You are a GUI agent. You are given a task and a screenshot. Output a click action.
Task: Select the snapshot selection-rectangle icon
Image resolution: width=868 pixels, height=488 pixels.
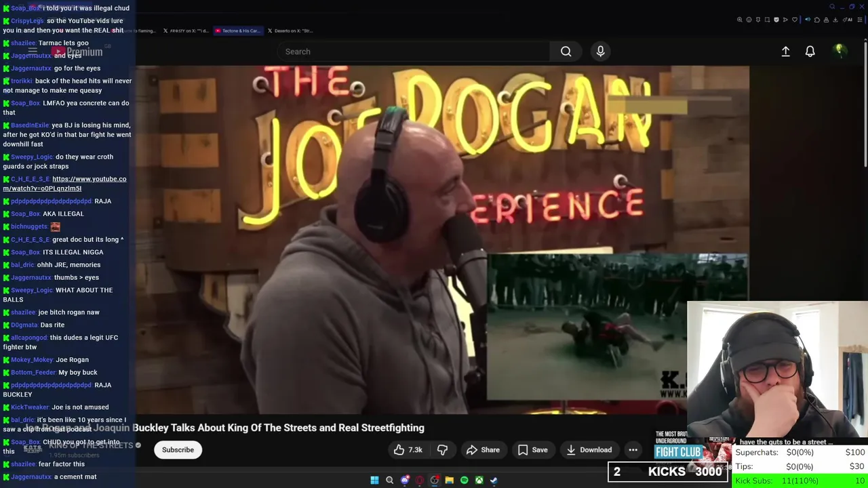(767, 20)
